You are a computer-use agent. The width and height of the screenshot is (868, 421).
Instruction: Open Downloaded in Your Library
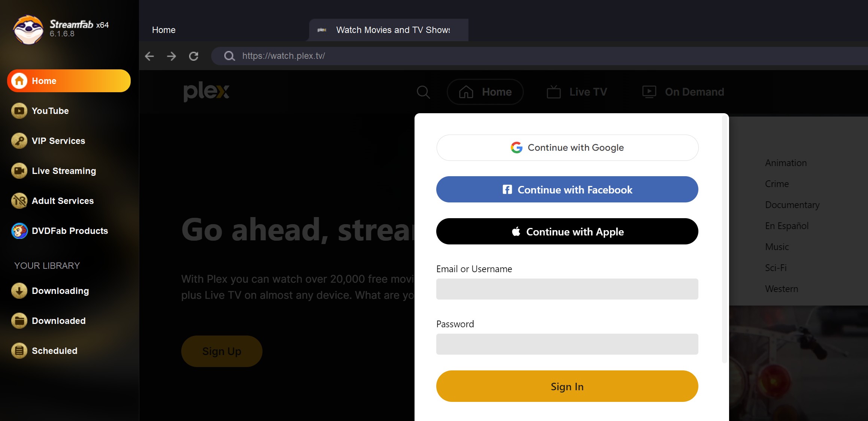pos(59,321)
